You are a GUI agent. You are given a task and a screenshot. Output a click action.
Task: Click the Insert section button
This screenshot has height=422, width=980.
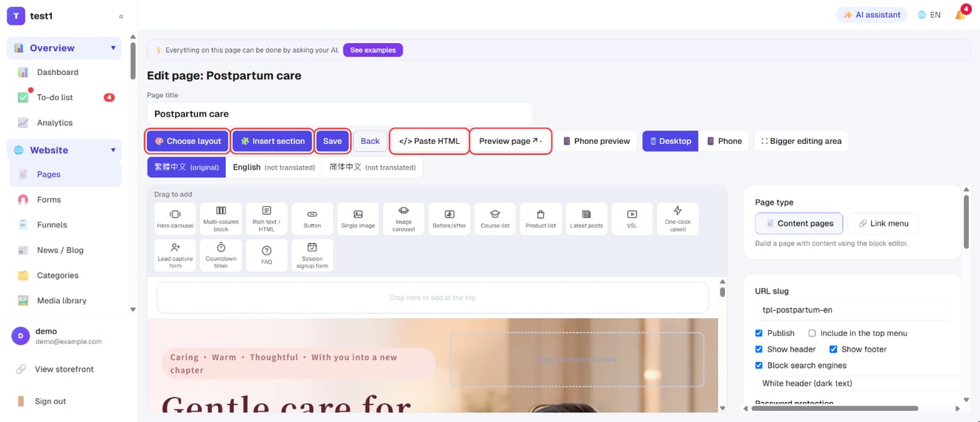coord(272,141)
